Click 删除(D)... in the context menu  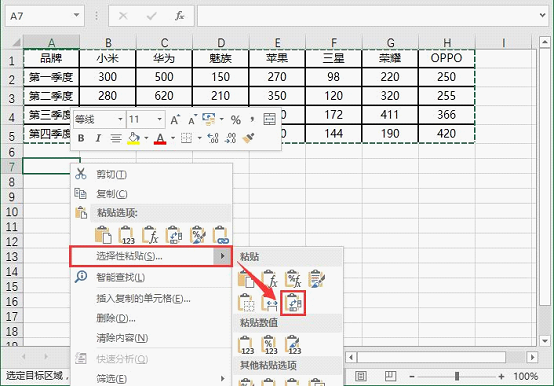116,319
